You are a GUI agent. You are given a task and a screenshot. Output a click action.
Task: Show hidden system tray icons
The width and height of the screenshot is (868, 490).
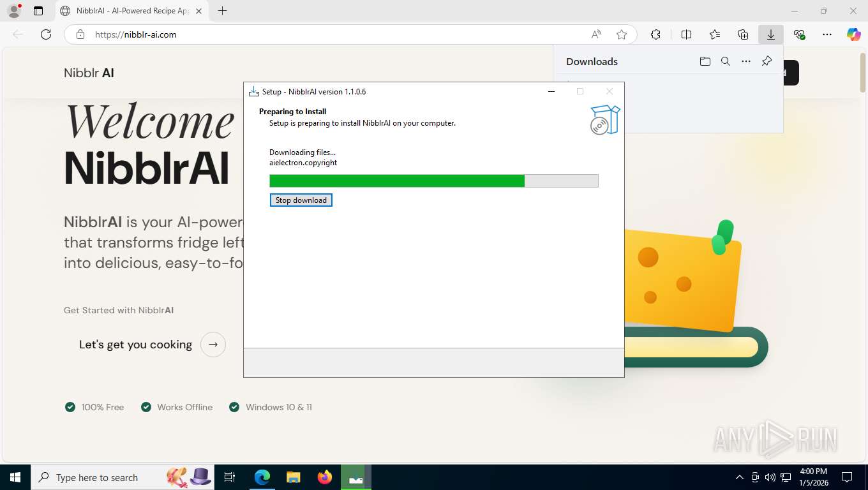pyautogui.click(x=740, y=477)
